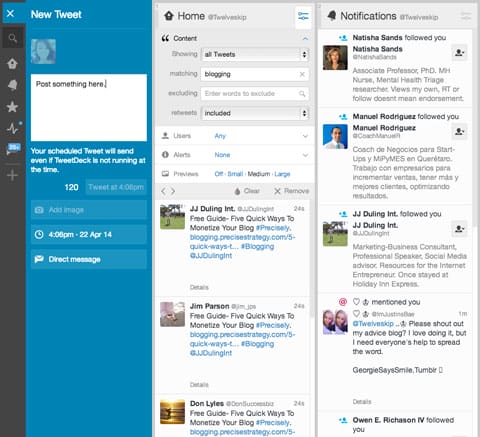Click the Tweet at 4:06pm button
The height and width of the screenshot is (437, 480).
point(116,187)
